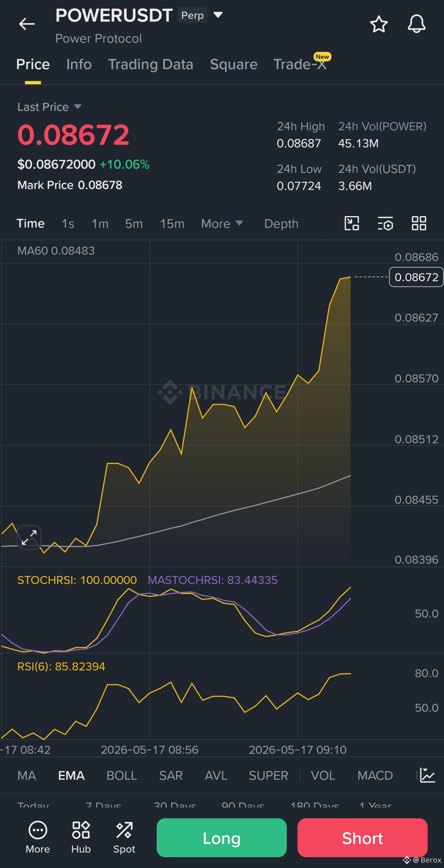Screen dimensions: 444x868
Task: Tap the MA60 0.08483 label
Action: click(56, 250)
